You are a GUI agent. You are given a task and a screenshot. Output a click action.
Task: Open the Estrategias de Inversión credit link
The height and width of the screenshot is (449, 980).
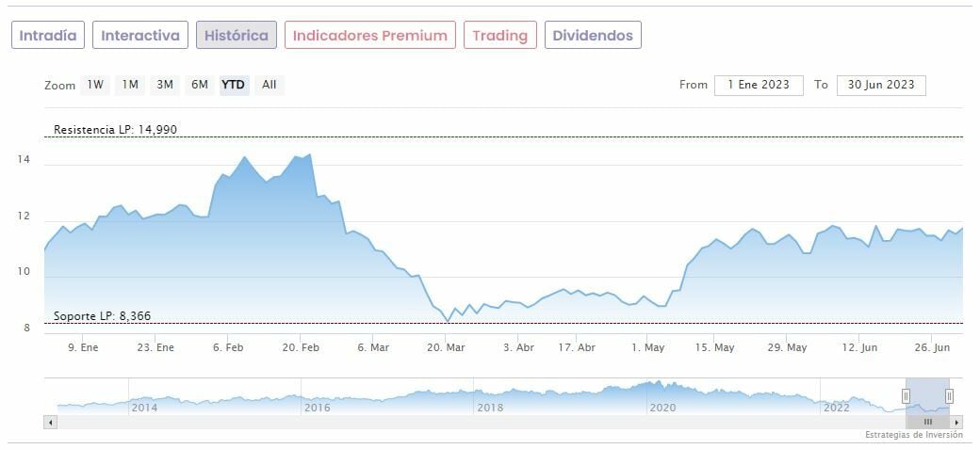point(913,435)
